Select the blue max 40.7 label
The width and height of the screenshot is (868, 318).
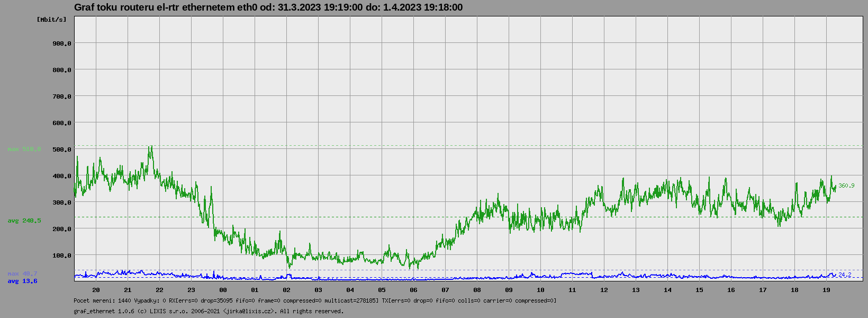22,274
